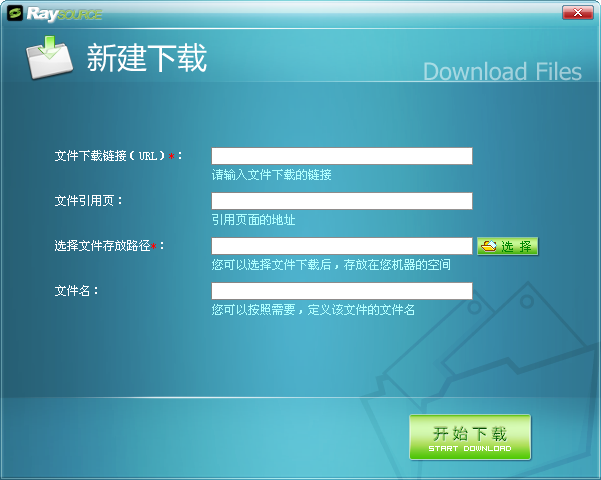Click the RaySource logo icon in title bar
601x480 pixels.
point(14,14)
